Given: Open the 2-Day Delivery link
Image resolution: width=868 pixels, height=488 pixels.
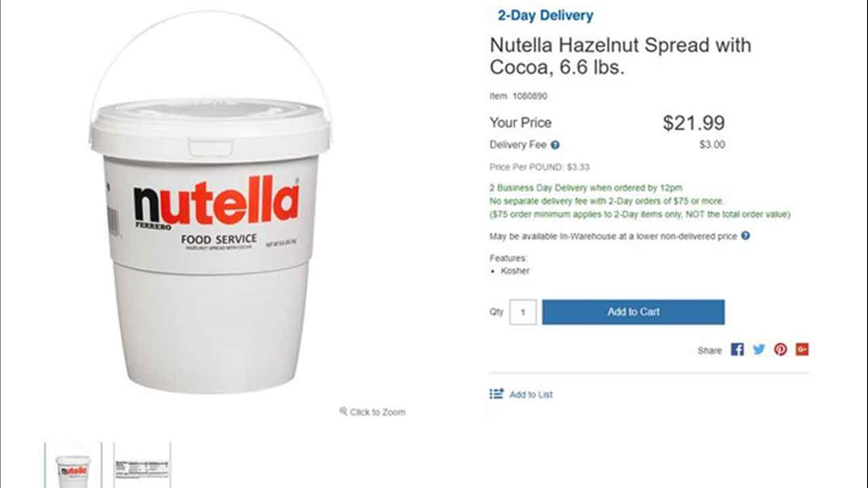Looking at the screenshot, I should (x=545, y=15).
